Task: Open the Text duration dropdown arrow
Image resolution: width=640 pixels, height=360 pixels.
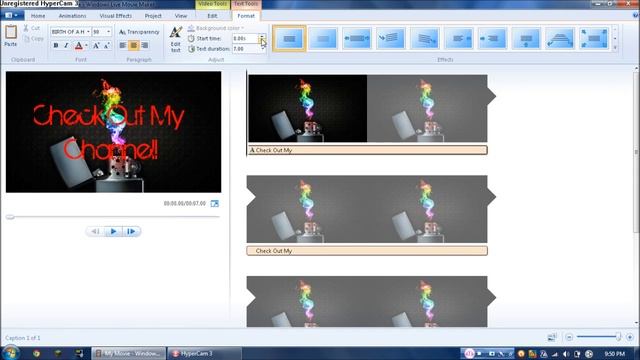Action: (x=262, y=49)
